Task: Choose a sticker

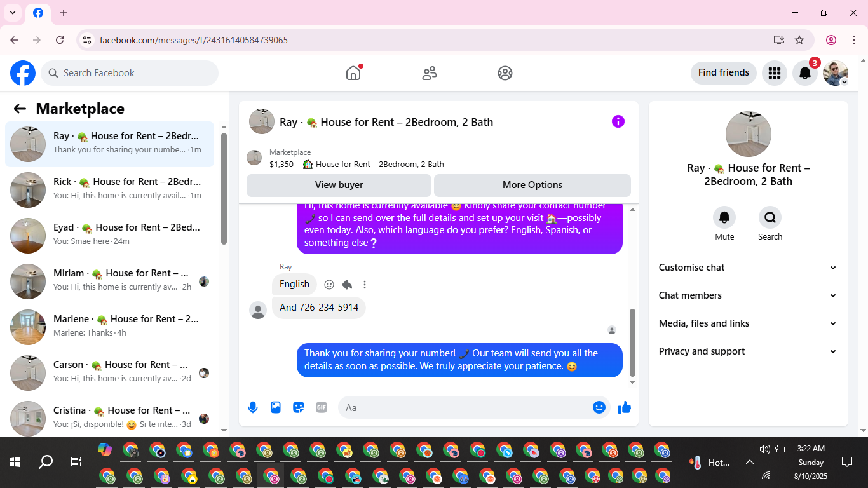Action: pos(299,407)
